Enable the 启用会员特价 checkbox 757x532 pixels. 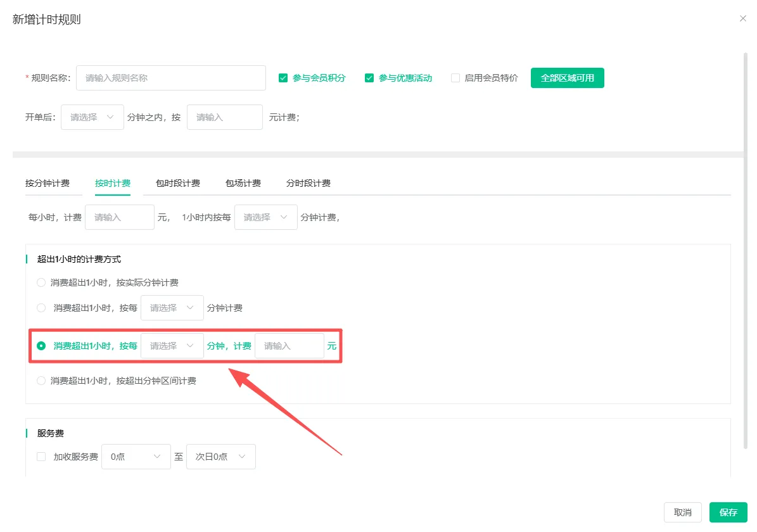point(455,78)
